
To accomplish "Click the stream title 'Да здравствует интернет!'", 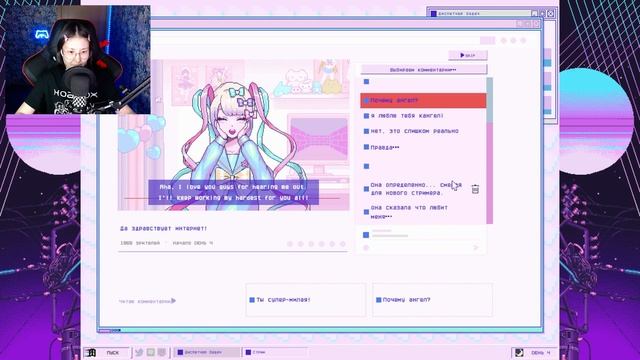I will pyautogui.click(x=164, y=229).
